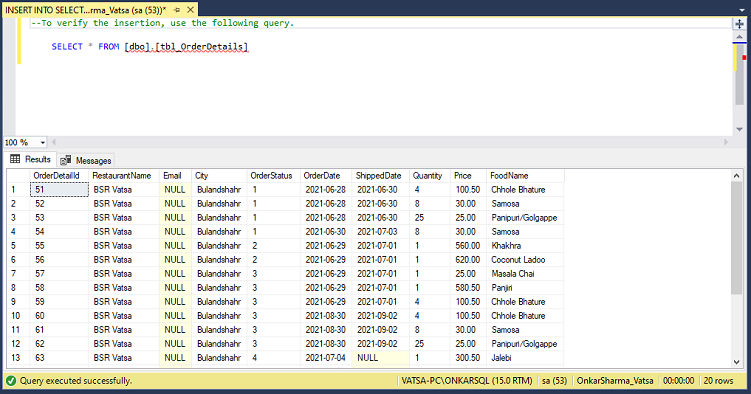Click the price 580.50 cell
This screenshot has width=751, height=394.
pos(468,288)
